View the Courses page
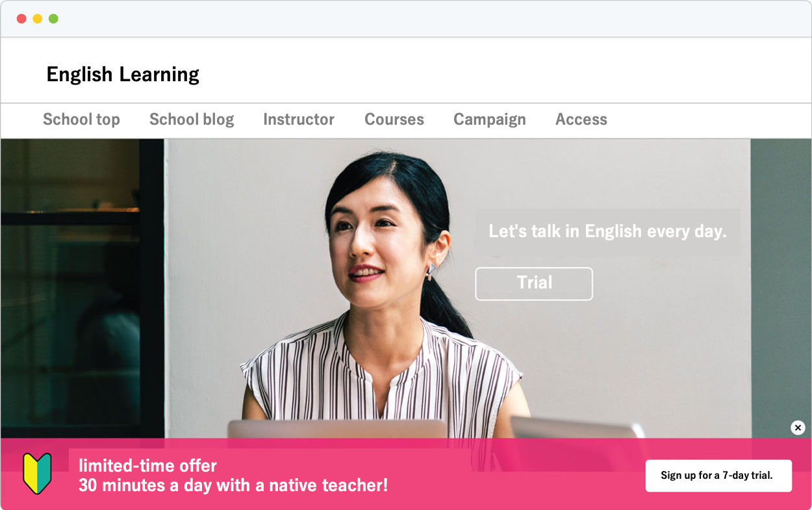This screenshot has width=812, height=510. click(394, 120)
